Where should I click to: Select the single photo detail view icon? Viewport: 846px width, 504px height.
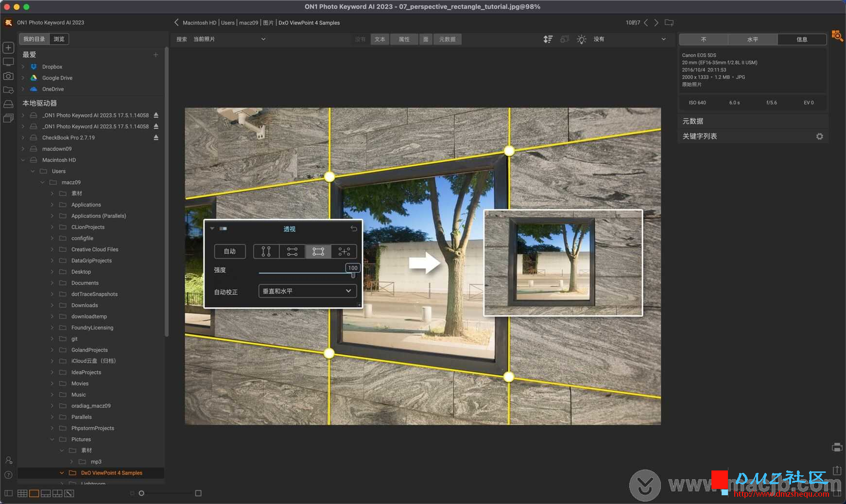pos(34,493)
